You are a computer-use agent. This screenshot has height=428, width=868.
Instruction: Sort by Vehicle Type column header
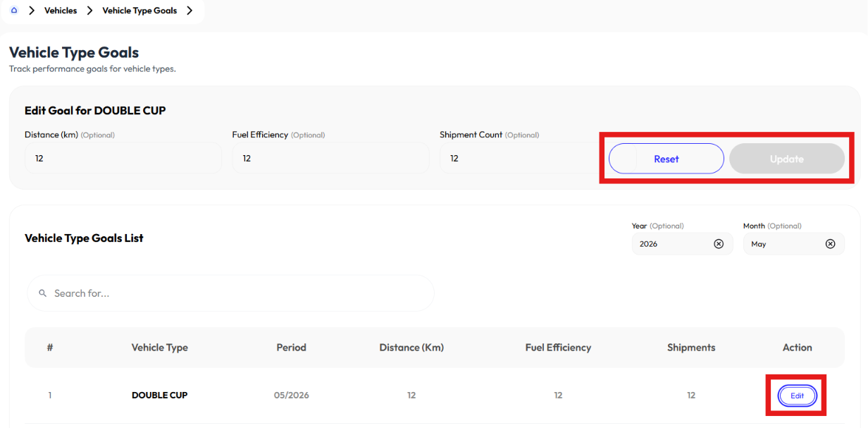pyautogui.click(x=160, y=348)
